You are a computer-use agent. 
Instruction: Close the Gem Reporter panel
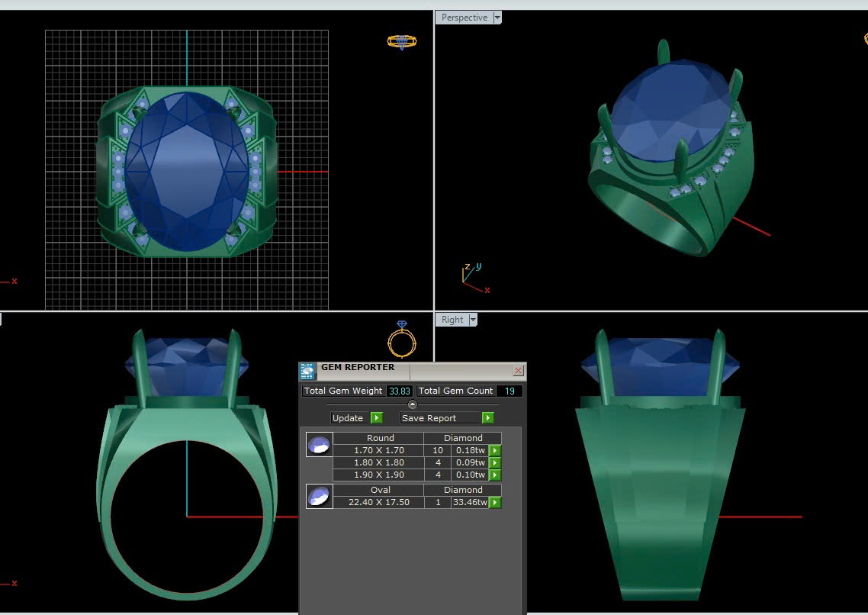click(518, 371)
